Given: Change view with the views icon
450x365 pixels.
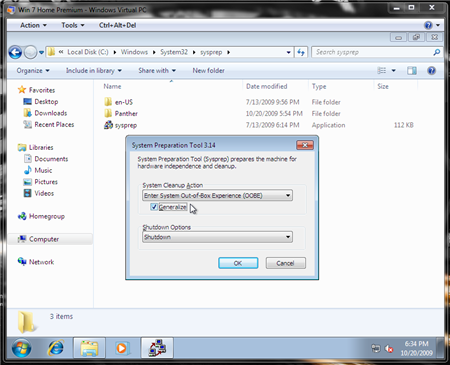Looking at the screenshot, I should pos(382,70).
